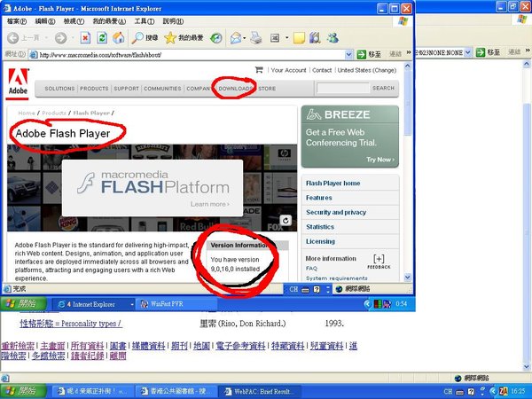Click the replay icon on Flash banner
532x399 pixels.
coord(286,220)
